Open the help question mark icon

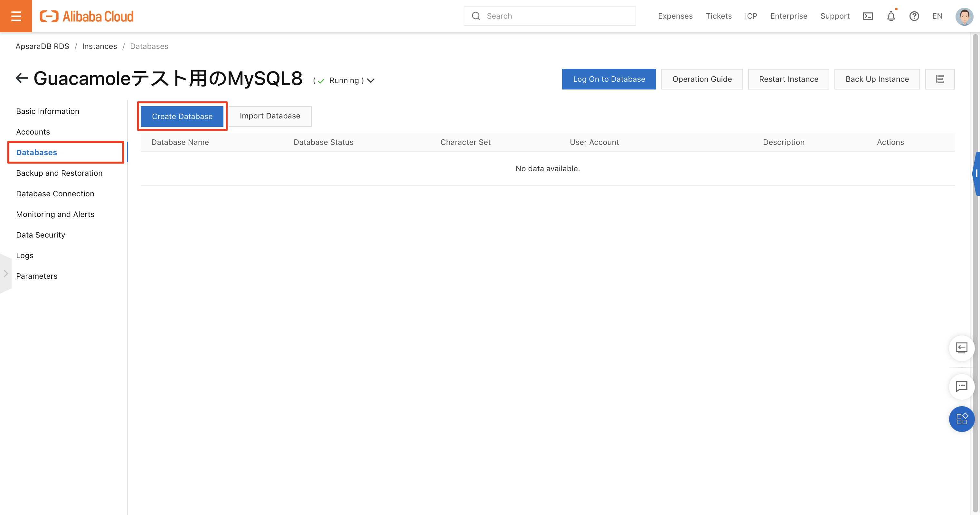(x=914, y=16)
